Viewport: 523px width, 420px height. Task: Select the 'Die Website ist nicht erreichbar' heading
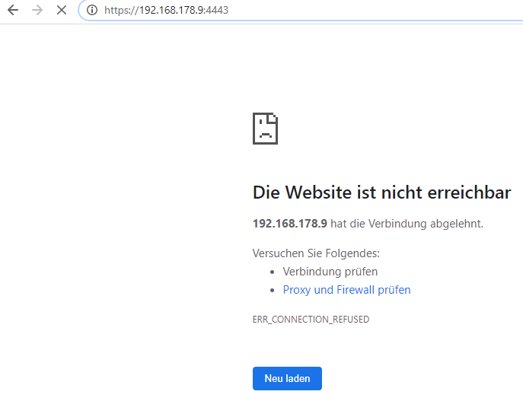click(381, 192)
